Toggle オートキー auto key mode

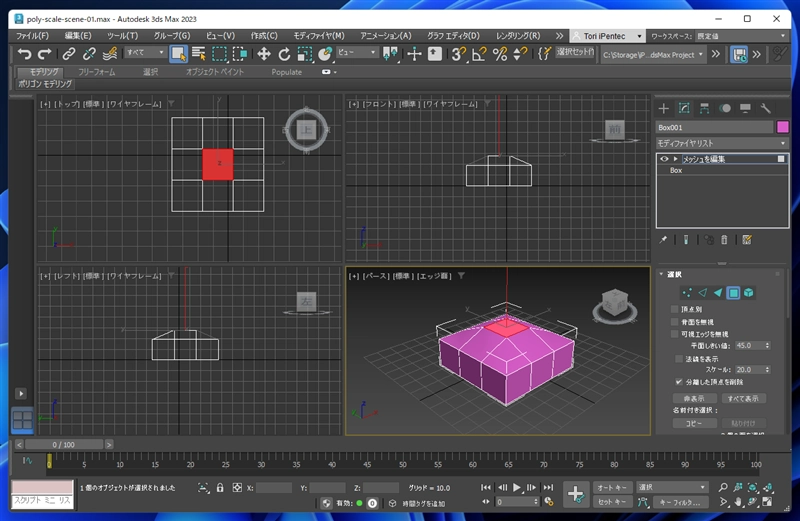[612, 487]
